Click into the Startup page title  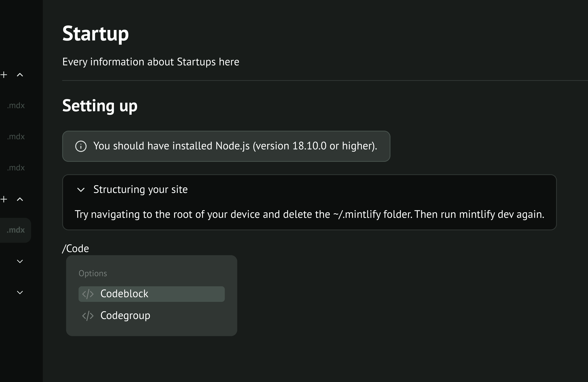[x=95, y=34]
